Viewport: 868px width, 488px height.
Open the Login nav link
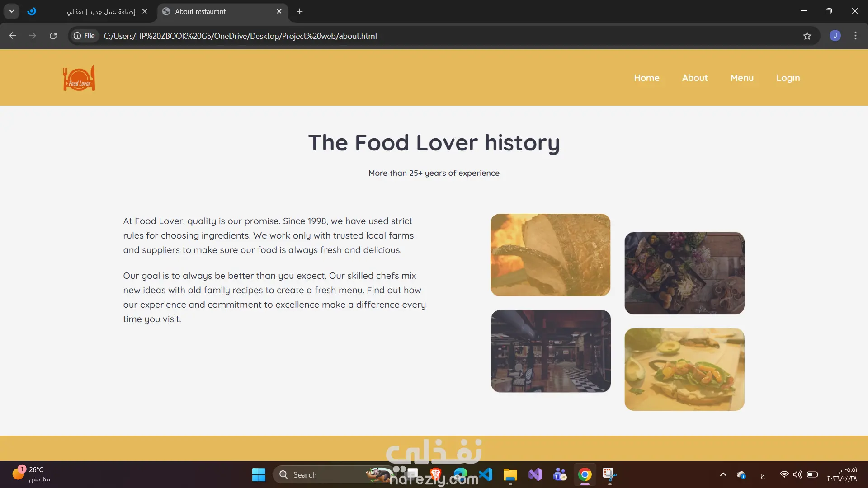(788, 78)
